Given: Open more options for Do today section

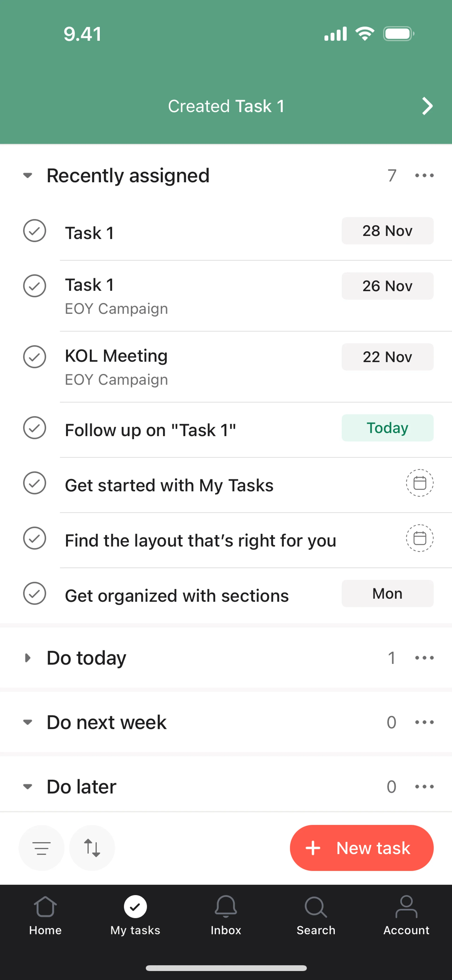Looking at the screenshot, I should 424,658.
